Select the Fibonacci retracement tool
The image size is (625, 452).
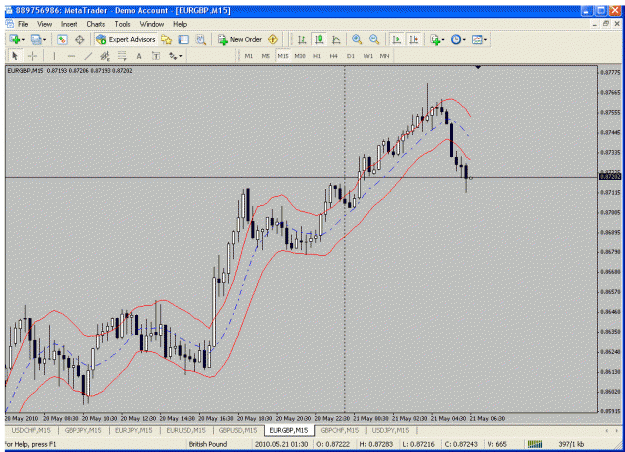(x=122, y=56)
